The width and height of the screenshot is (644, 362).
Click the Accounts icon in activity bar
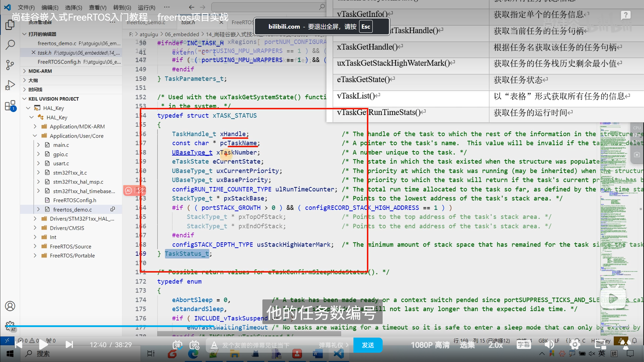point(10,306)
